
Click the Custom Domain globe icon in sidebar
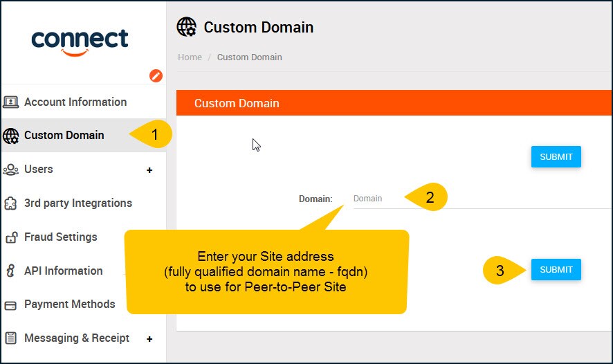(10, 136)
